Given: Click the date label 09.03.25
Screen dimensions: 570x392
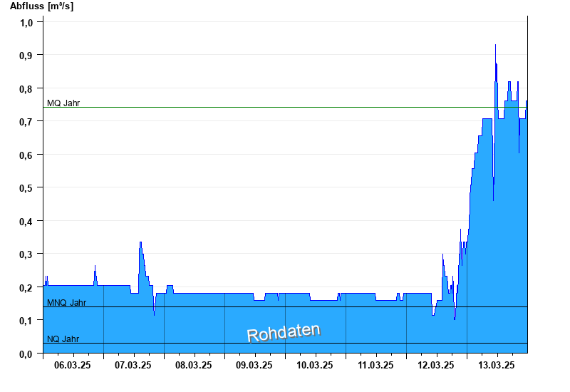Looking at the screenshot, I should (254, 365).
